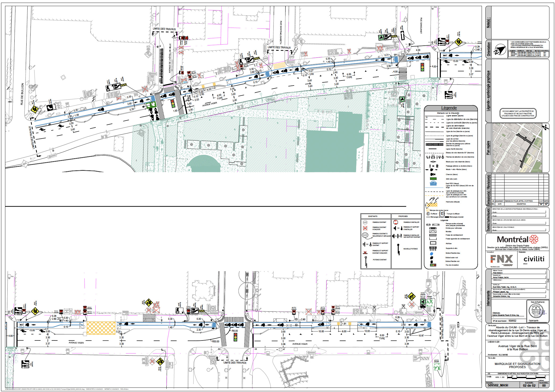Click 'LIMITE DES TRAVAUX' label below lower plan
Image resolution: width=555 pixels, height=392 pixels.
click(x=235, y=363)
